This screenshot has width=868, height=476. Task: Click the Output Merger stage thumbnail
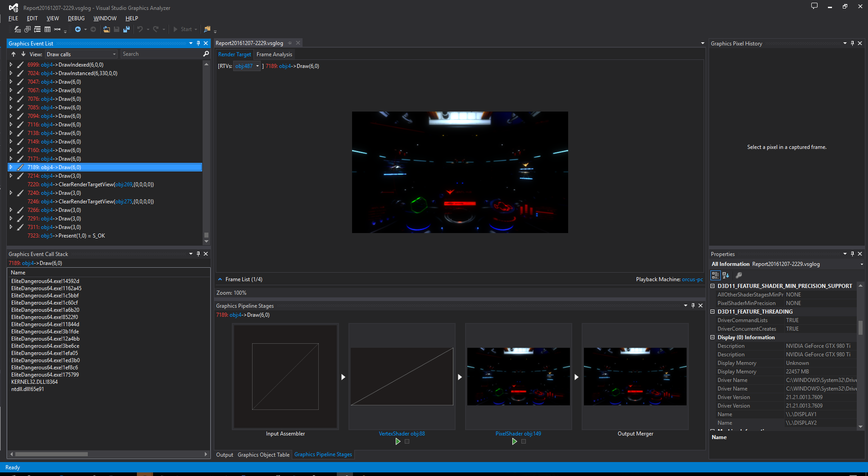coord(635,377)
